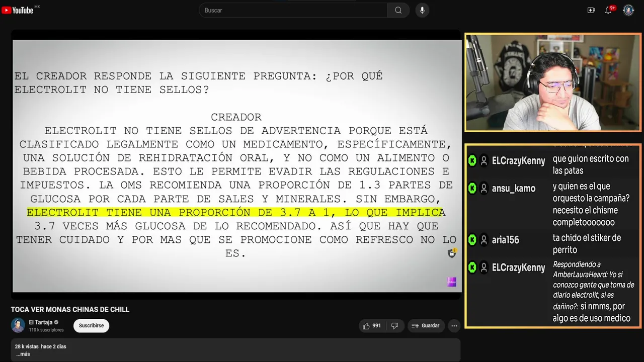
Task: Open the Create video icon
Action: point(591,10)
